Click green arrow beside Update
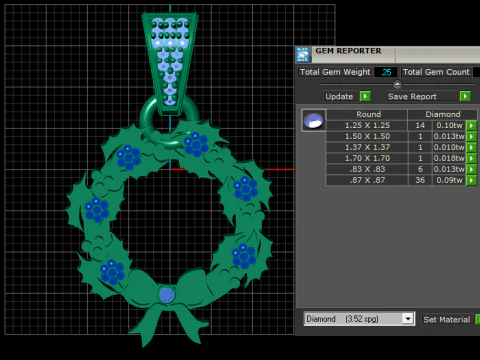Viewport: 480px width, 360px height. coord(365,96)
